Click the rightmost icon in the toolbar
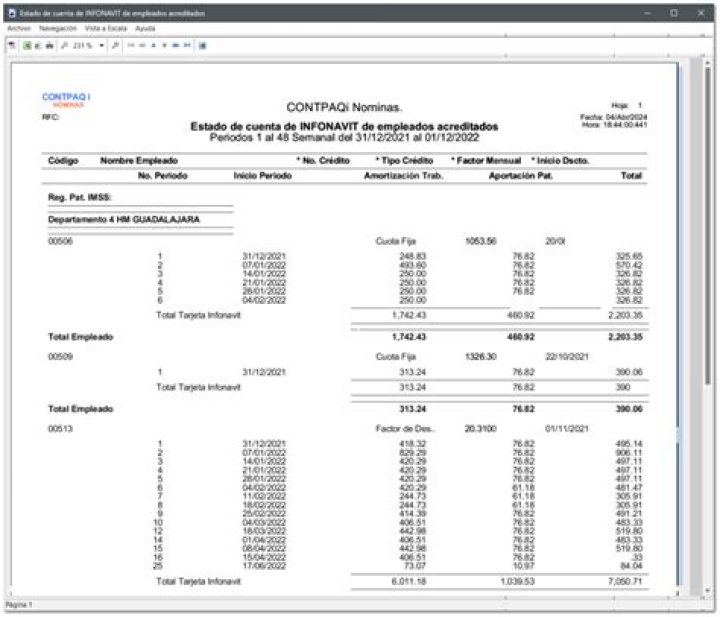The width and height of the screenshot is (720, 617). tap(202, 45)
